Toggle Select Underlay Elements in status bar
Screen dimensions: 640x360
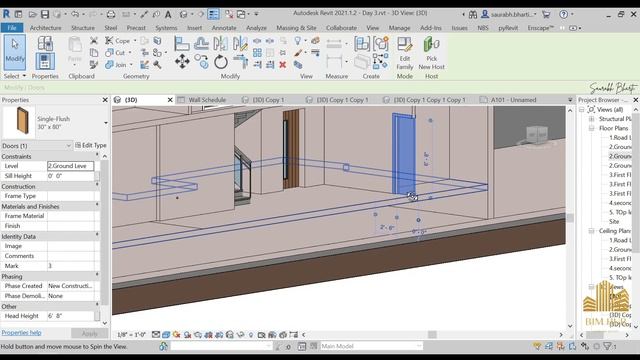[549, 347]
